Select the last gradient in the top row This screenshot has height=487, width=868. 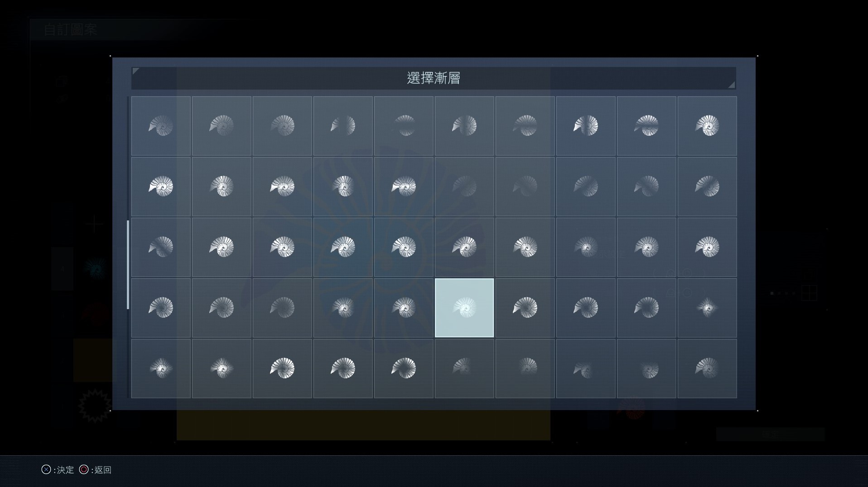tap(707, 126)
